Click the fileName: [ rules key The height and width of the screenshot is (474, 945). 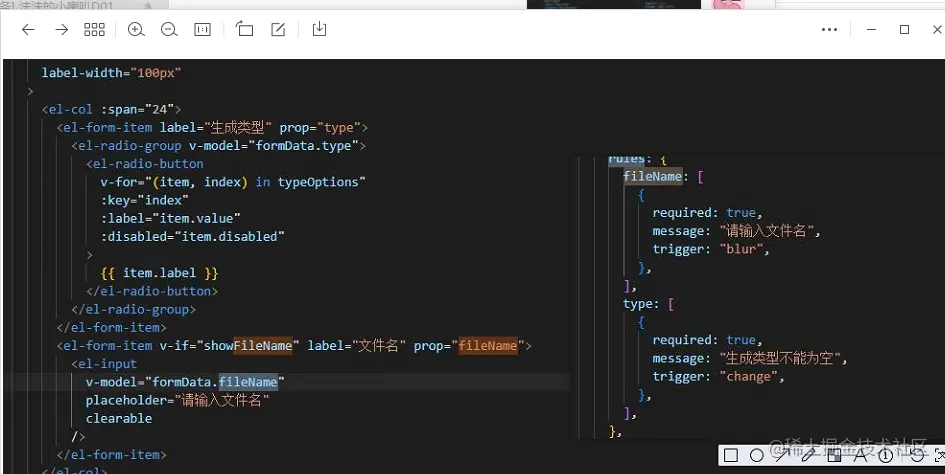664,177
